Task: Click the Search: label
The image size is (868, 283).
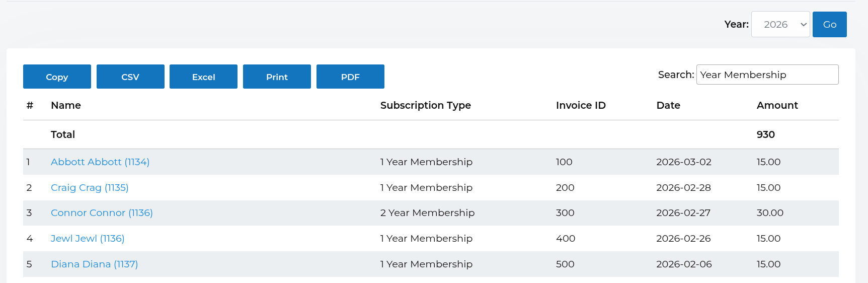Action: (x=676, y=75)
